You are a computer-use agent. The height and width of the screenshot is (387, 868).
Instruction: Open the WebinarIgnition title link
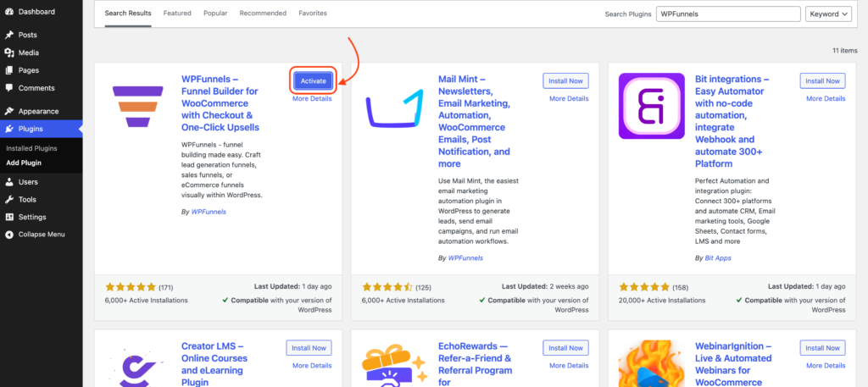[x=733, y=364]
